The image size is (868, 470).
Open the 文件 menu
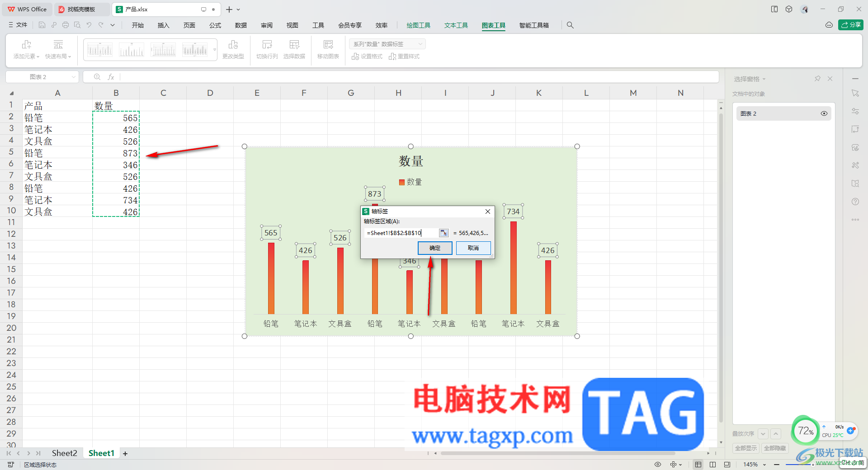tap(18, 25)
